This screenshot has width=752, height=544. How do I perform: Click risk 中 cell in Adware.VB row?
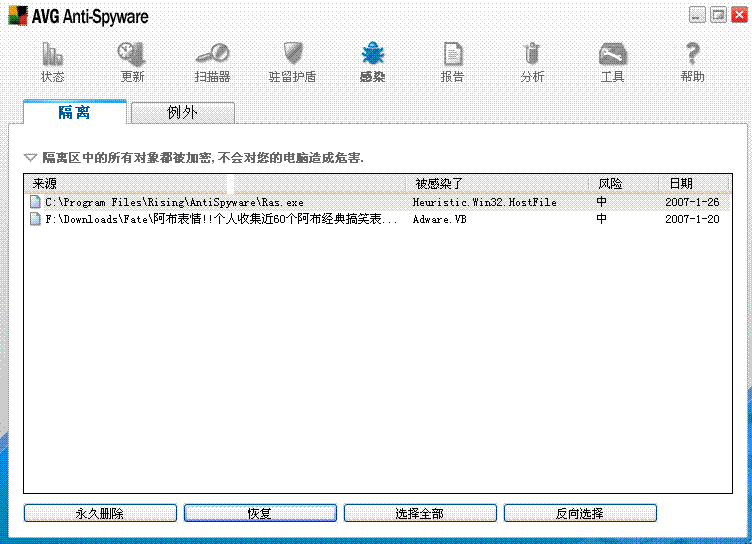pos(601,219)
